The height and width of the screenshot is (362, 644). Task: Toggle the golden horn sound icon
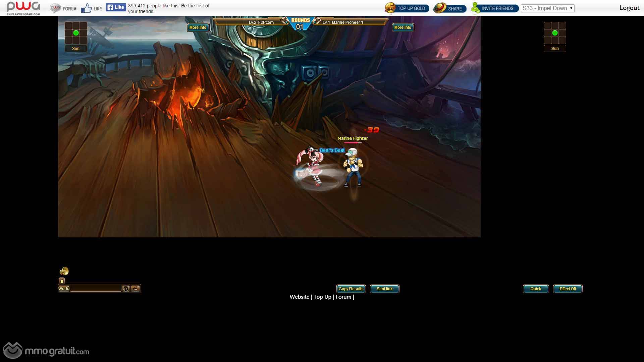64,271
